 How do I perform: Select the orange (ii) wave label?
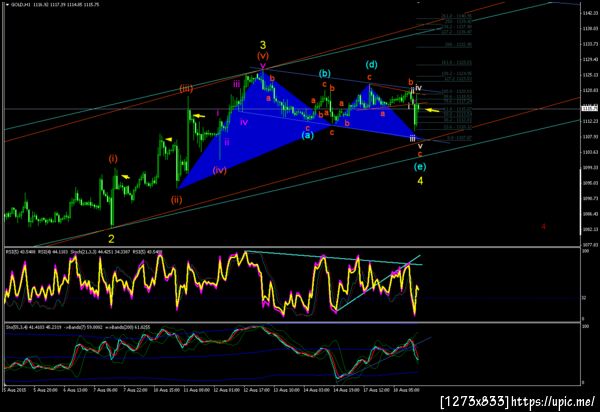[176, 200]
